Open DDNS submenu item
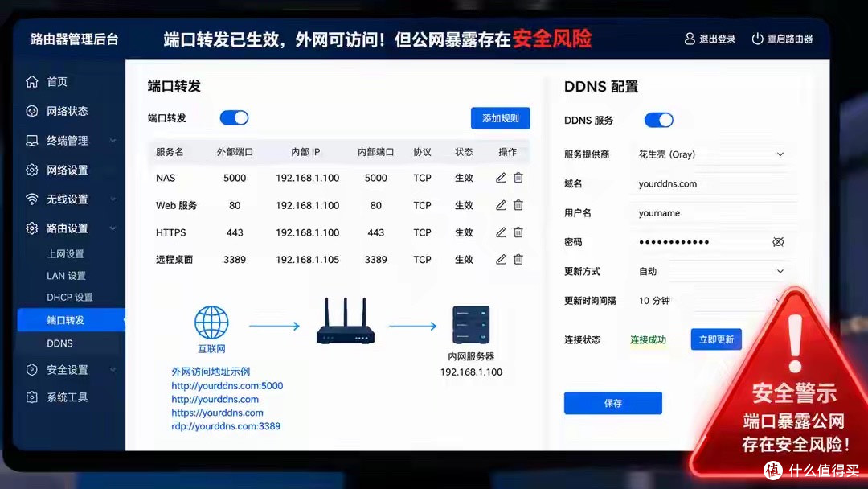The image size is (868, 489). click(x=59, y=343)
